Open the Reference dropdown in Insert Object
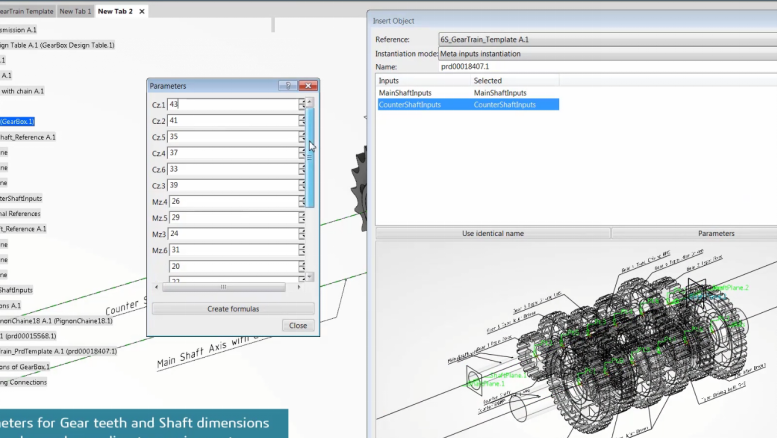778x438 pixels. (x=608, y=39)
